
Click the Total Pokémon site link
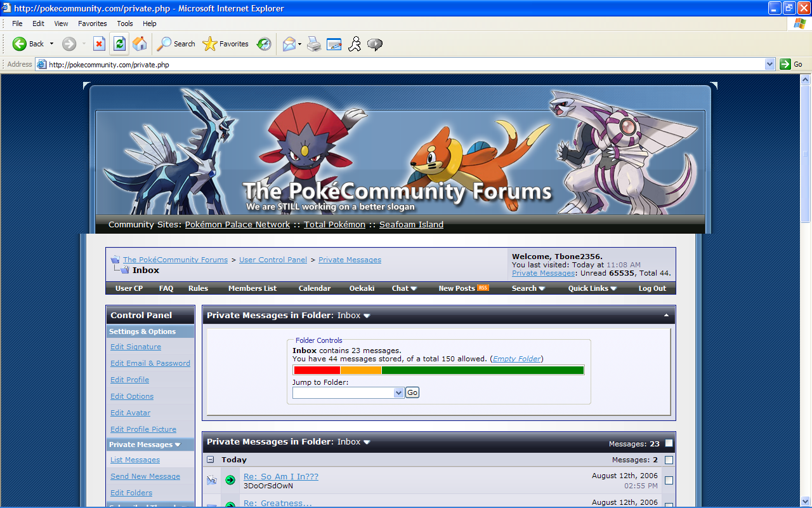(335, 225)
